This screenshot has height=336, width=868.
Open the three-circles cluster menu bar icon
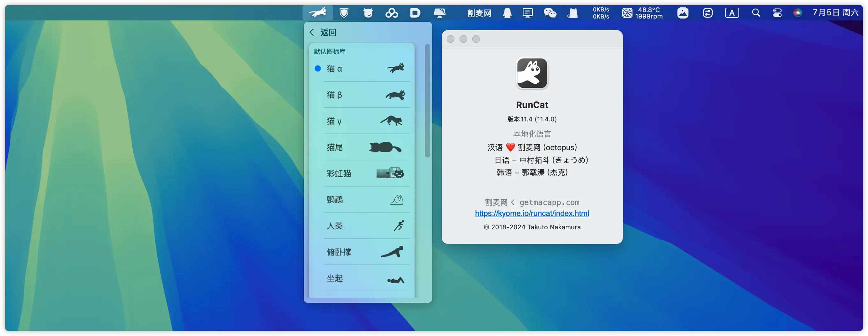coord(392,13)
